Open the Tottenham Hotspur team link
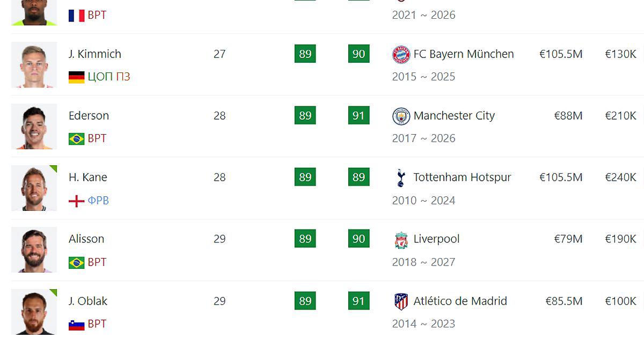 462,178
